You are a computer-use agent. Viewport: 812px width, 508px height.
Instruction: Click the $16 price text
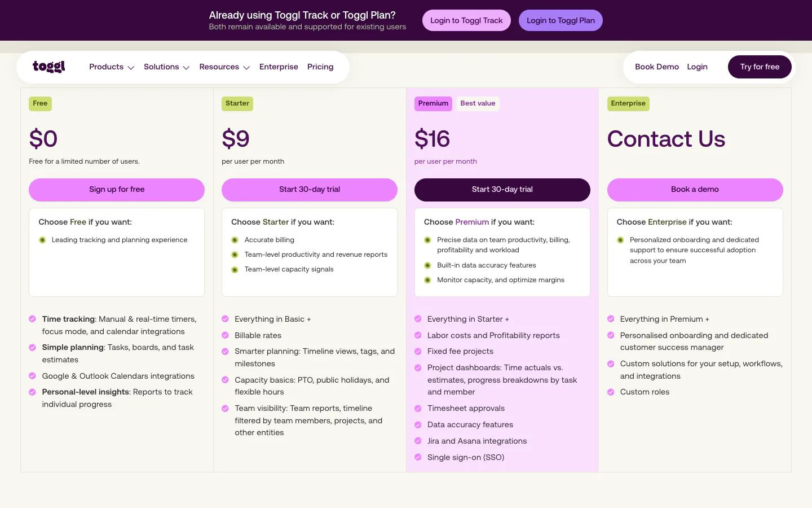click(433, 139)
